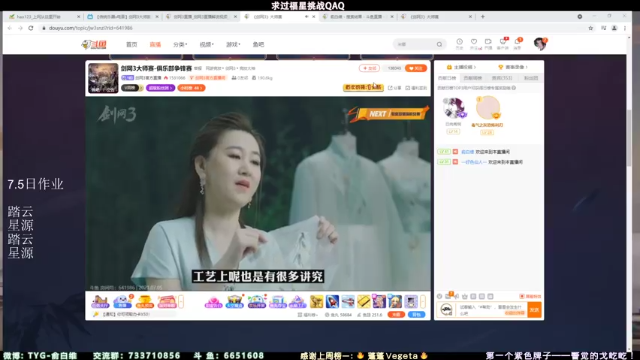Click the chat message input box
640x360 pixels.
[x=492, y=310]
